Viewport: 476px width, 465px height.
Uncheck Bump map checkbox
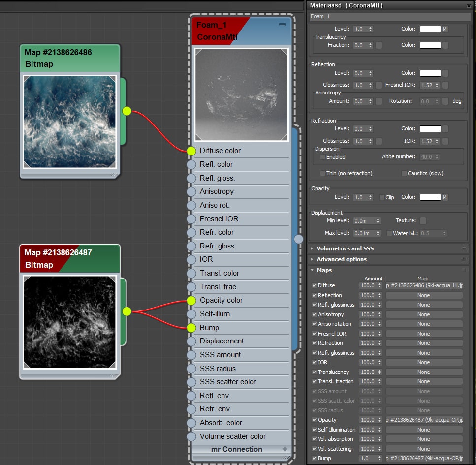pos(314,458)
